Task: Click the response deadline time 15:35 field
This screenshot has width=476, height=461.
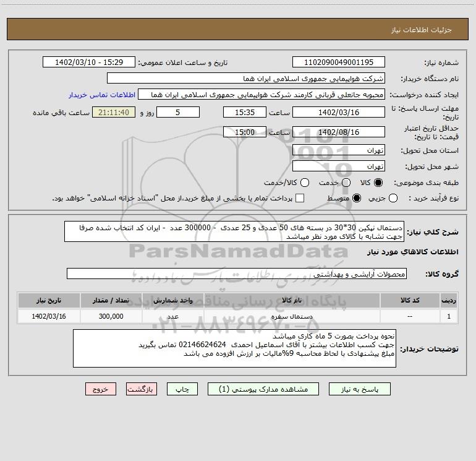Action: tap(245, 112)
